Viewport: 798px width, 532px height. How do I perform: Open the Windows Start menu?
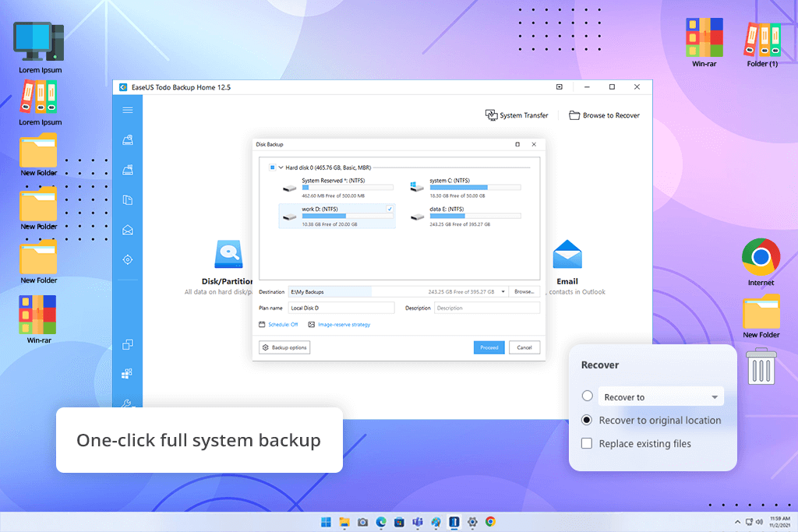[327, 522]
